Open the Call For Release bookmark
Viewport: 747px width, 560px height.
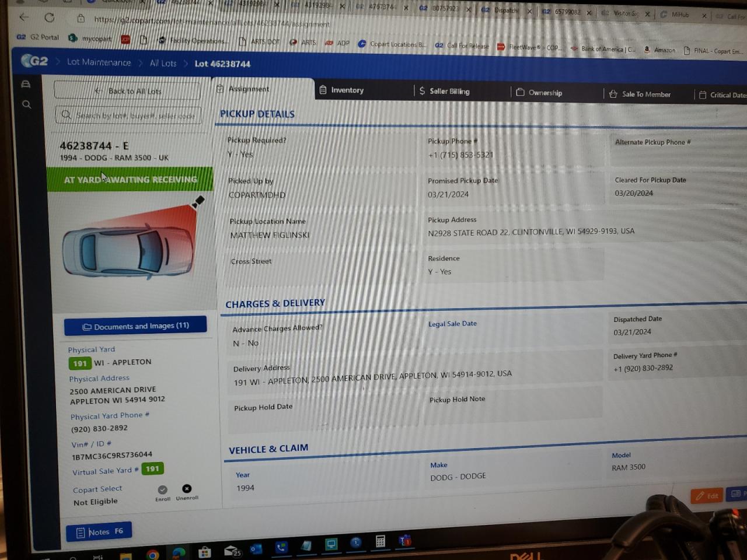462,45
